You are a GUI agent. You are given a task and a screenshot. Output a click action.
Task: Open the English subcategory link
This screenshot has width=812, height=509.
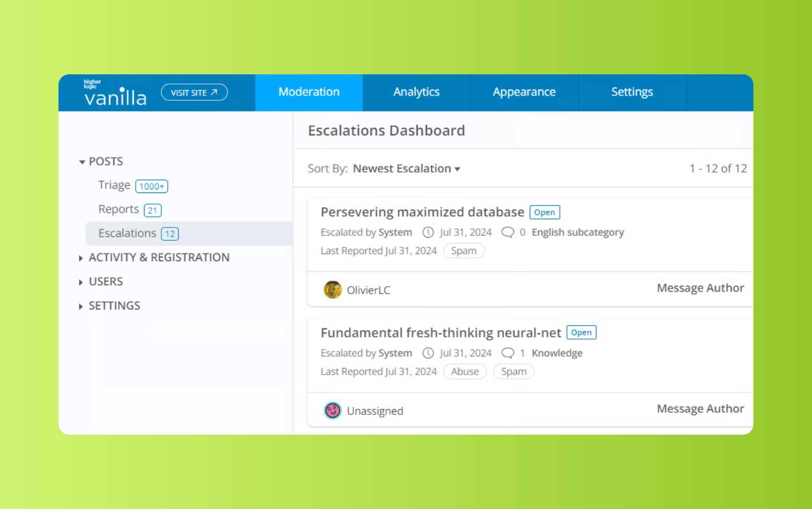578,233
